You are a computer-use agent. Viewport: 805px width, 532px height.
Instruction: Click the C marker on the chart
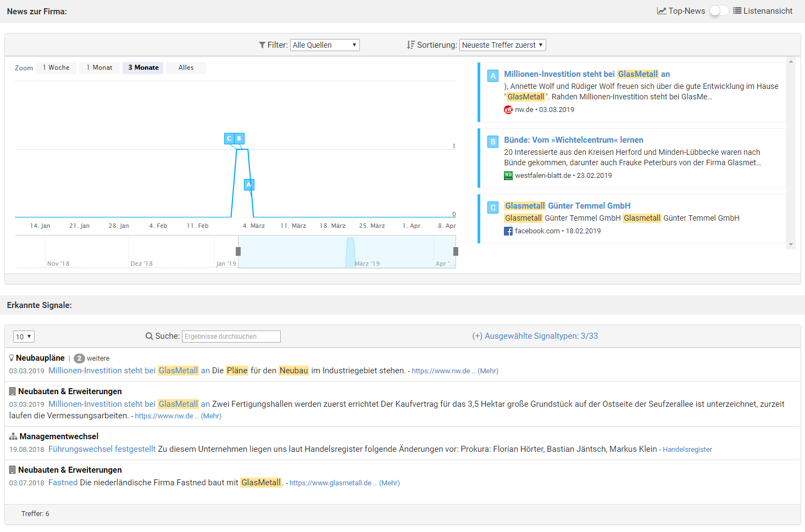[x=229, y=138]
